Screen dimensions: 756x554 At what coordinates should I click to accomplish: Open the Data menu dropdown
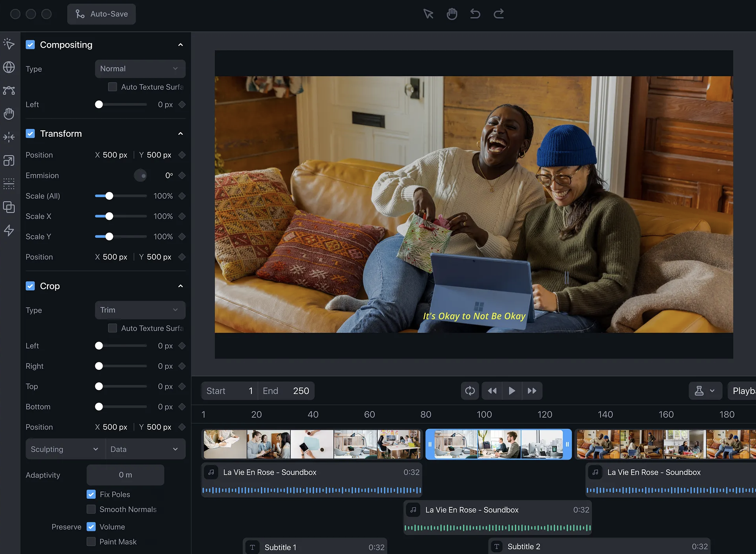pos(145,449)
